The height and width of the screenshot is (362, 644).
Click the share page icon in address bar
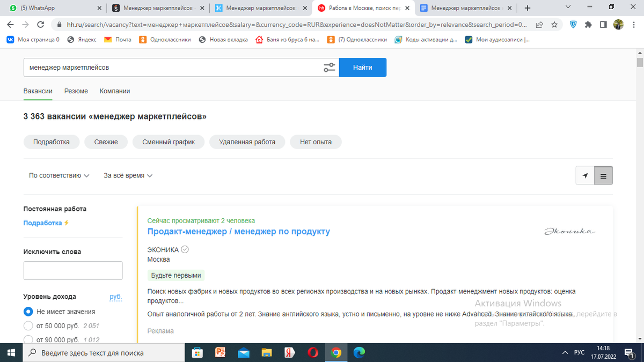pos(539,25)
